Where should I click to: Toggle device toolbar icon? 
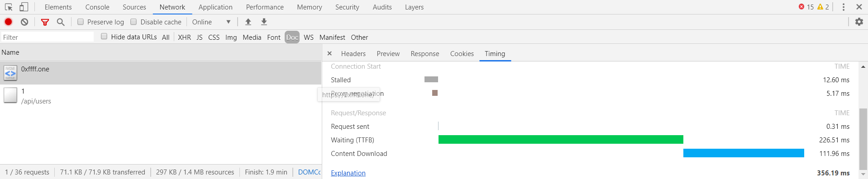pyautogui.click(x=24, y=7)
